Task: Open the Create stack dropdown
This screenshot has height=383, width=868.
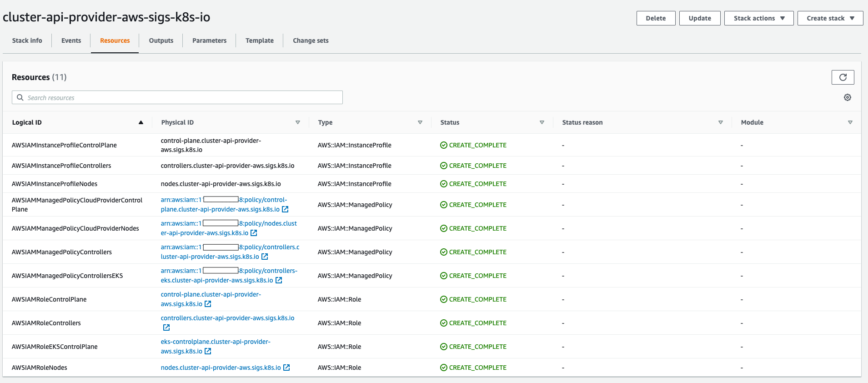Action: [830, 18]
